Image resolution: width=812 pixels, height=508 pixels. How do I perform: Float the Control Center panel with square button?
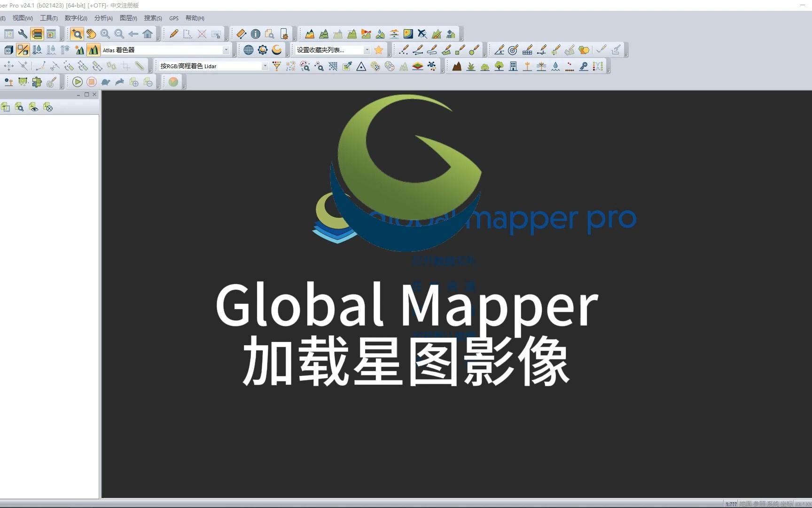(x=86, y=95)
